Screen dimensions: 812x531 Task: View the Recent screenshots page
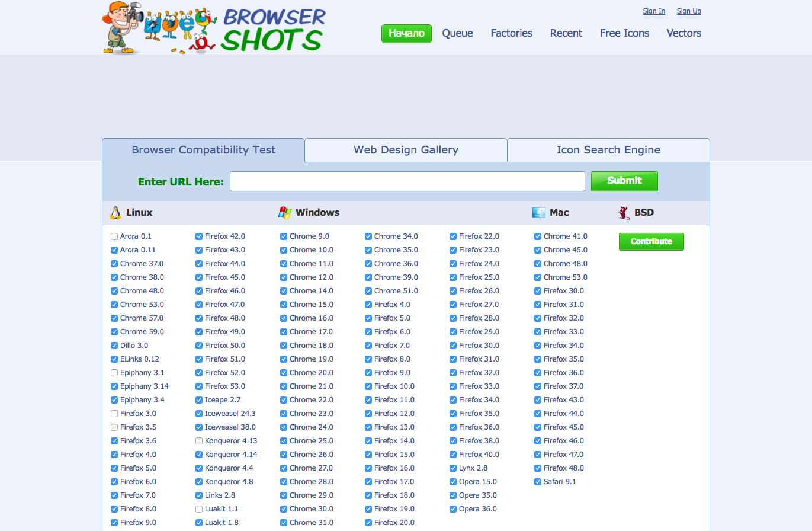point(566,33)
